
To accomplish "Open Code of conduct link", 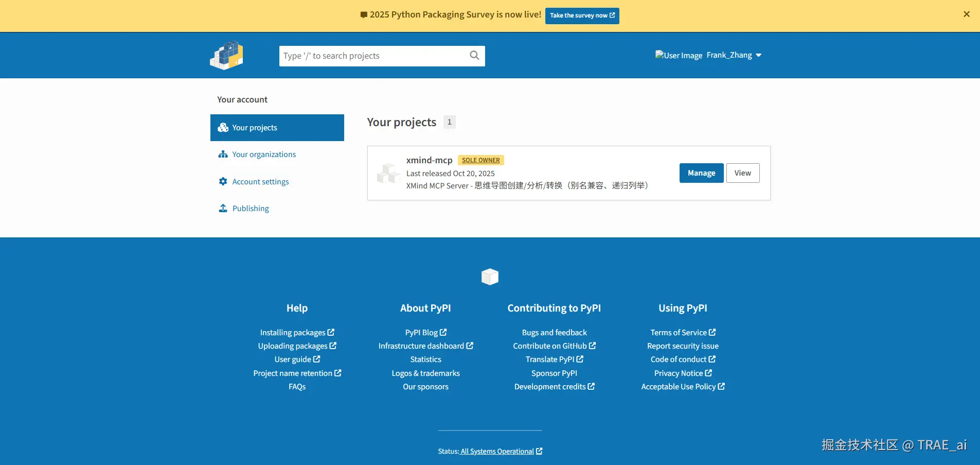I will coord(683,359).
